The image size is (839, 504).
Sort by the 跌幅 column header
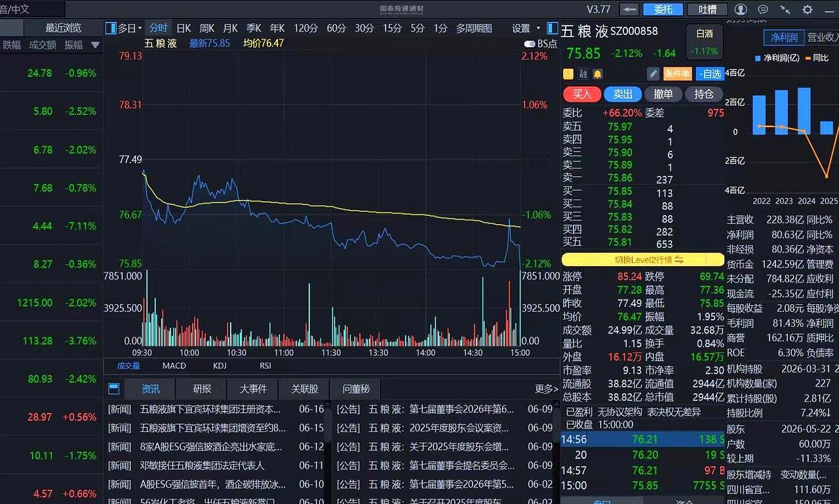pos(12,45)
